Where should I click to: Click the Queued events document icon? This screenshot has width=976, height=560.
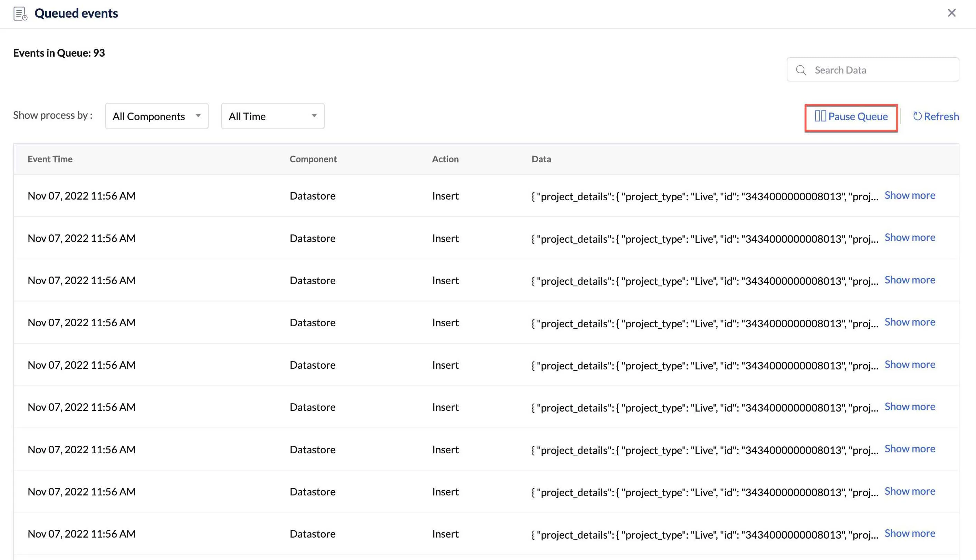[20, 13]
